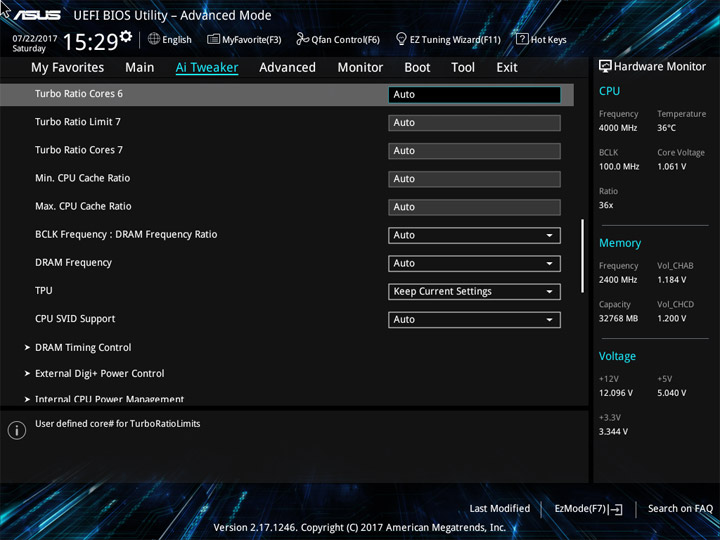This screenshot has width=720, height=540.
Task: Click the 15:29 clock time
Action: (x=90, y=42)
